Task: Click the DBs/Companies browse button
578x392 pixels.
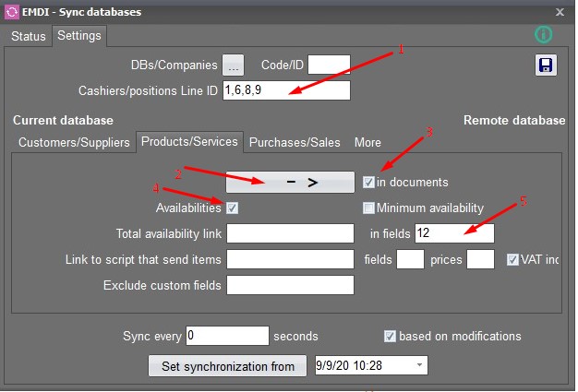Action: pos(233,65)
